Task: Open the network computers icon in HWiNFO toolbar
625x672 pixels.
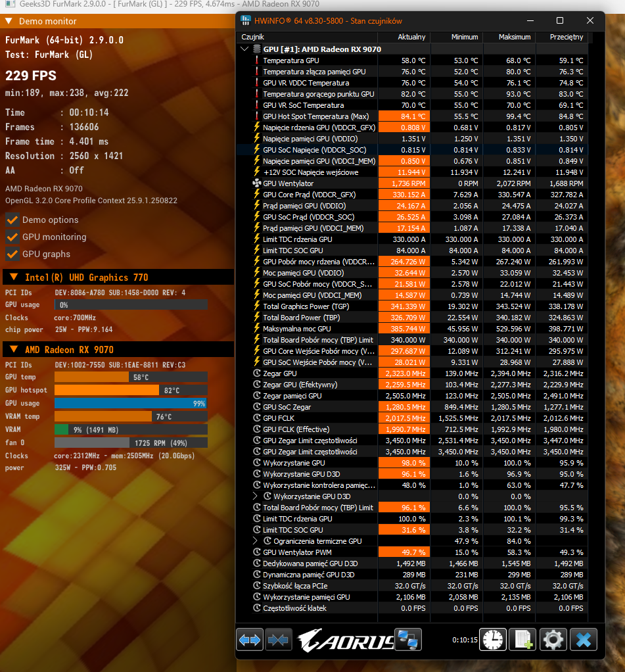Action: (408, 640)
